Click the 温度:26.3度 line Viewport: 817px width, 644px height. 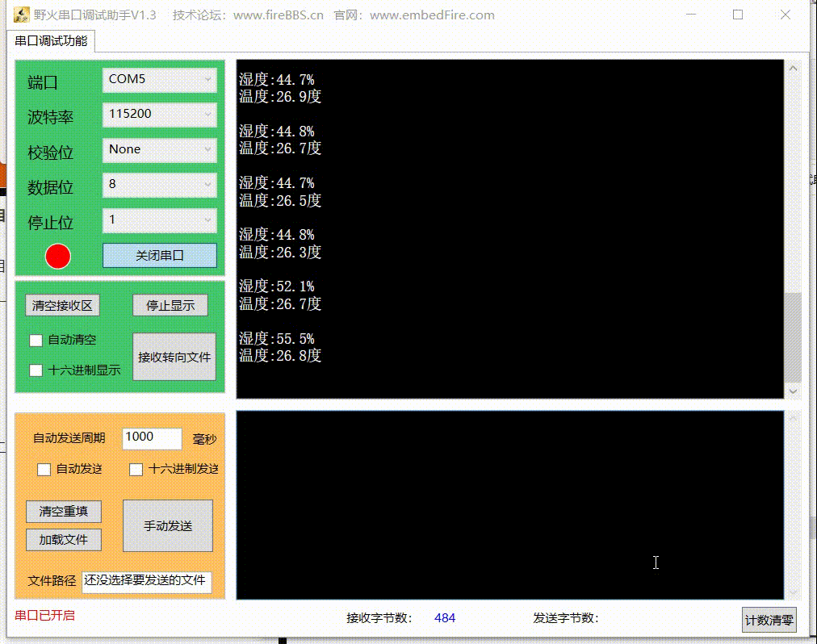[x=280, y=252]
